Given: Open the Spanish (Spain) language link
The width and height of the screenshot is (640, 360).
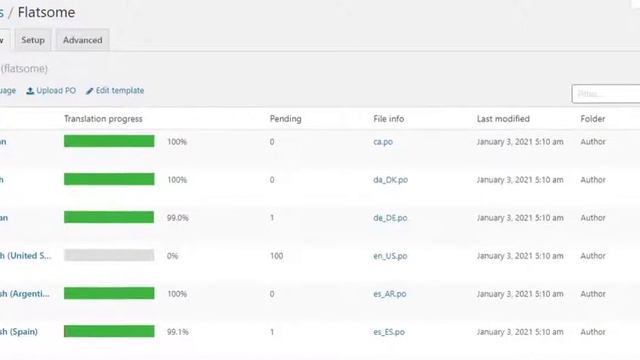Looking at the screenshot, I should tap(18, 331).
